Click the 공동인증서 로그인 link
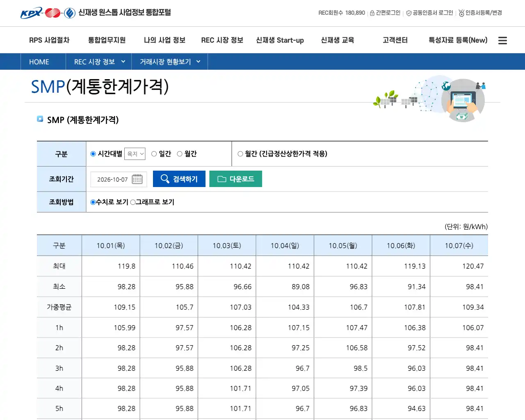This screenshot has height=420, width=525. (433, 13)
